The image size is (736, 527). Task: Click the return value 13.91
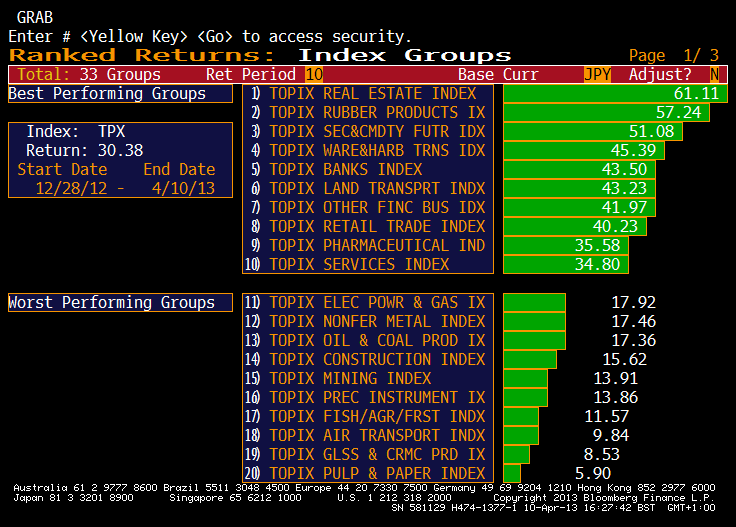pos(615,379)
